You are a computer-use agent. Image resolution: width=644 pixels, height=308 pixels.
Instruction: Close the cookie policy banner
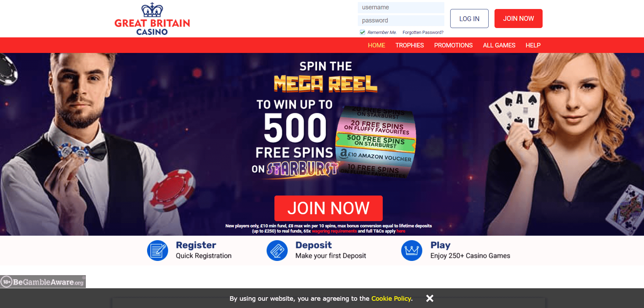[430, 298]
